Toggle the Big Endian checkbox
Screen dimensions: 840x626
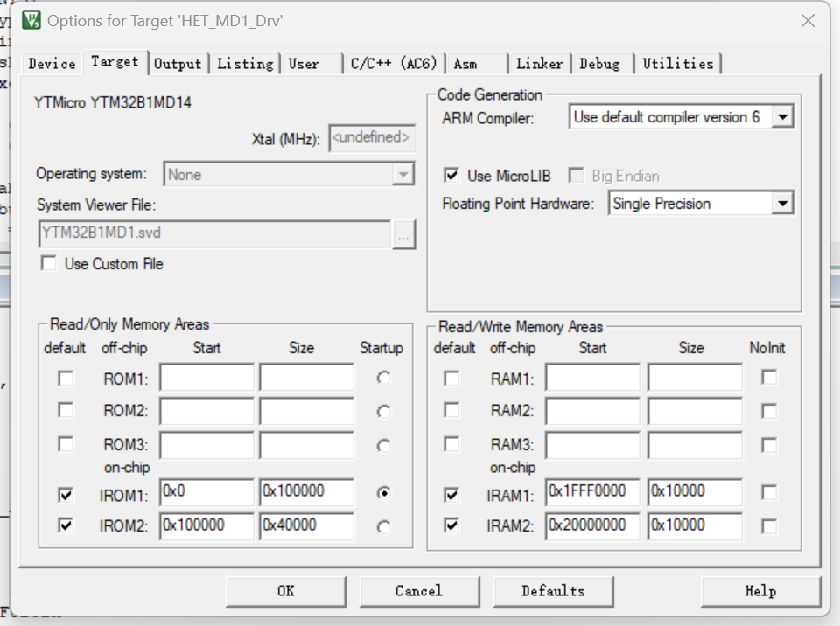(x=577, y=176)
